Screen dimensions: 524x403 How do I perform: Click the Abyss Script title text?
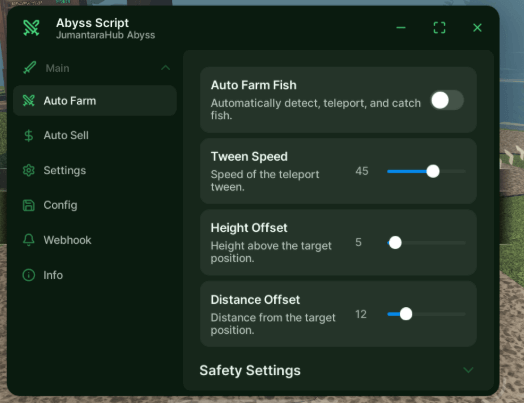click(x=92, y=23)
